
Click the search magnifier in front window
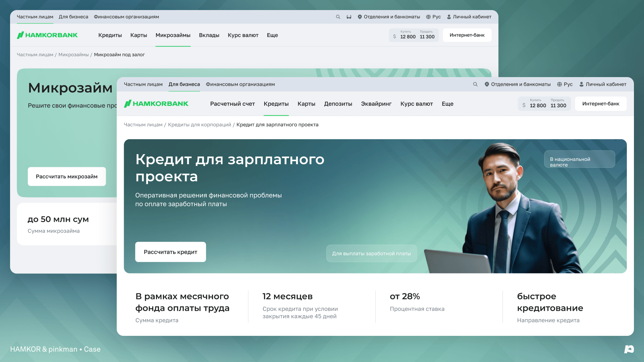click(x=475, y=84)
